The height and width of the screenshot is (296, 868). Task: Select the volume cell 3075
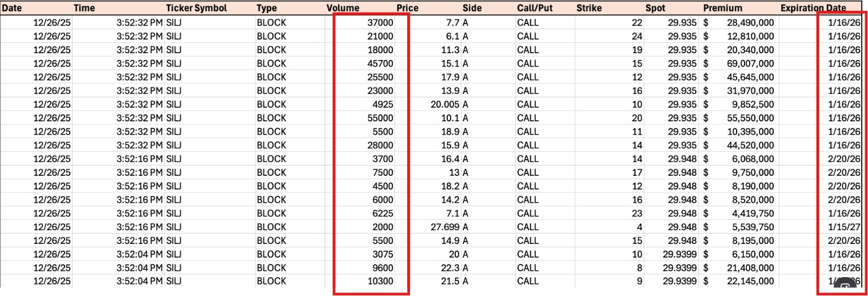coord(383,254)
